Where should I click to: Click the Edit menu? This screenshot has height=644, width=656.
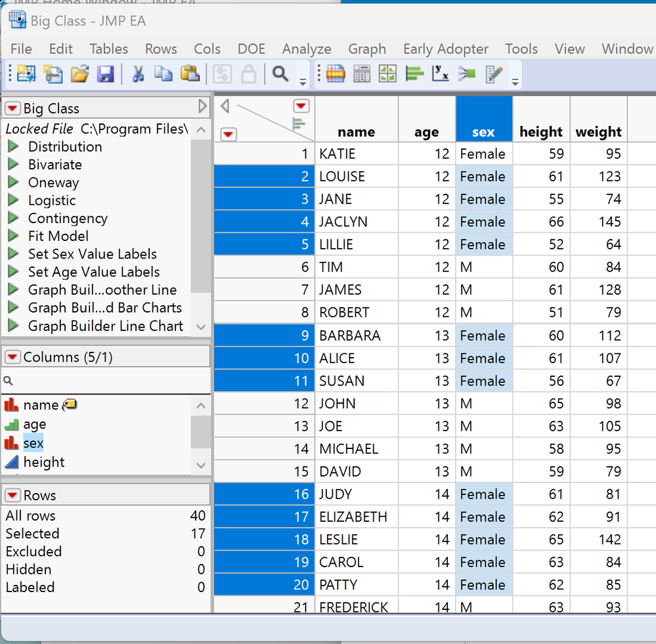tap(60, 49)
